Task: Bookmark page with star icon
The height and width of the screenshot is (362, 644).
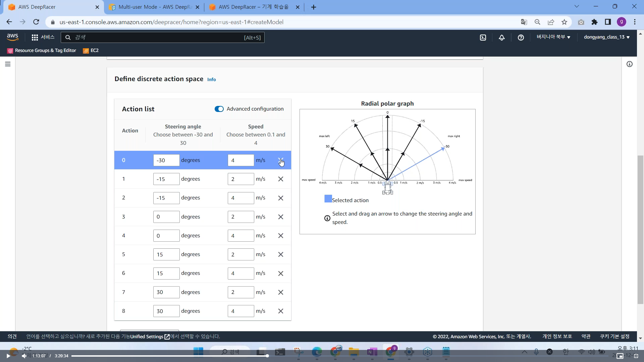Action: click(564, 22)
